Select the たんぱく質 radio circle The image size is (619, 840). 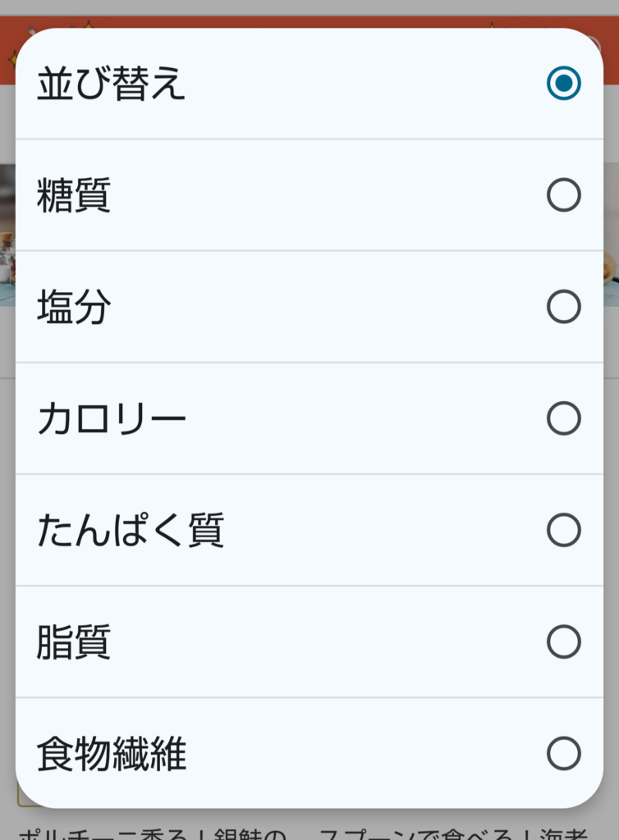(563, 530)
